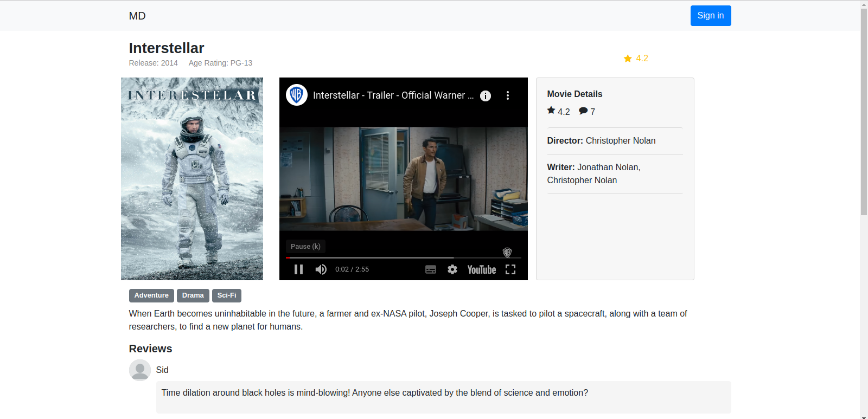Click the Director: Christopher Nolan entry

(601, 141)
